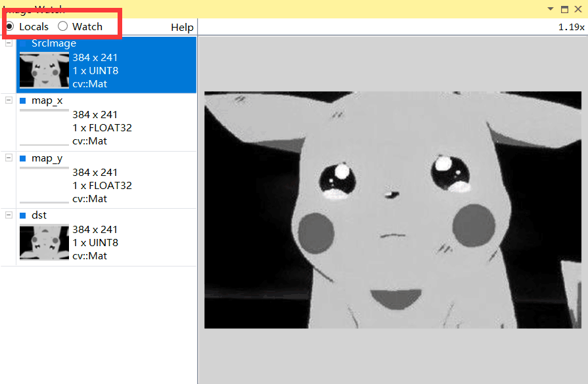Collapse the map_y entry
The width and height of the screenshot is (588, 384).
coord(9,158)
